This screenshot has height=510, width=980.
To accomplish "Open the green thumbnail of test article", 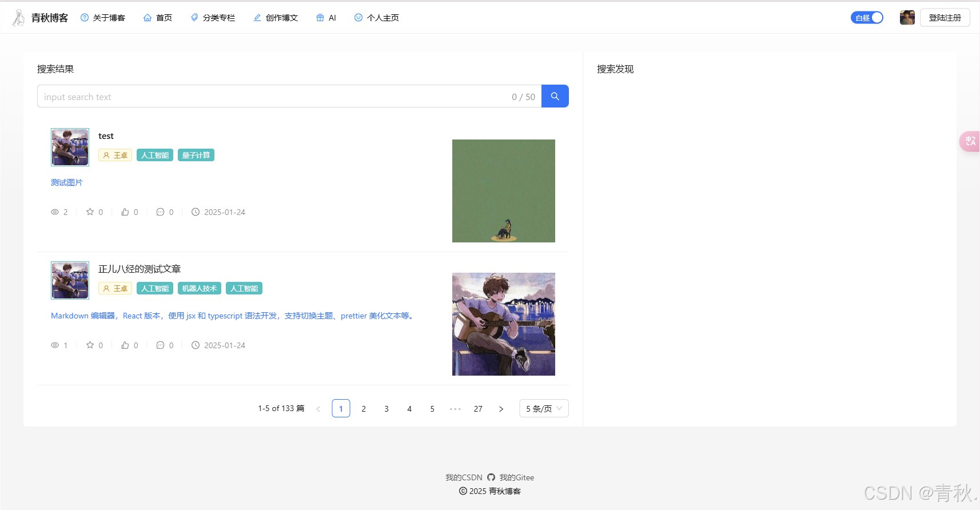I will tap(503, 191).
